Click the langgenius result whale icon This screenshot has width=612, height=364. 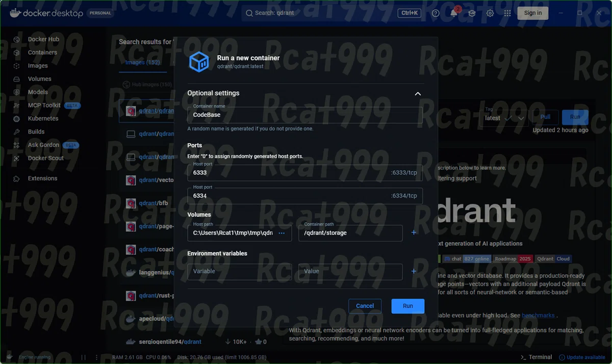(131, 273)
